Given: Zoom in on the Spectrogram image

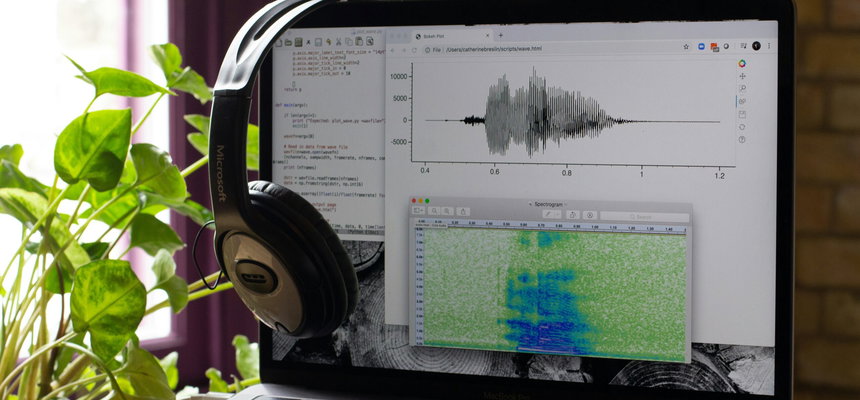Looking at the screenshot, I should [x=446, y=212].
